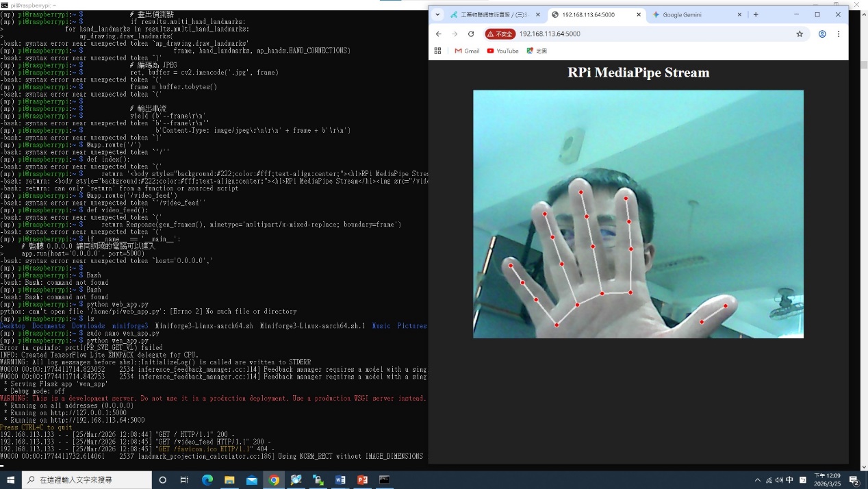Click the hand-tracking video stream image
The height and width of the screenshot is (489, 868).
tap(638, 214)
